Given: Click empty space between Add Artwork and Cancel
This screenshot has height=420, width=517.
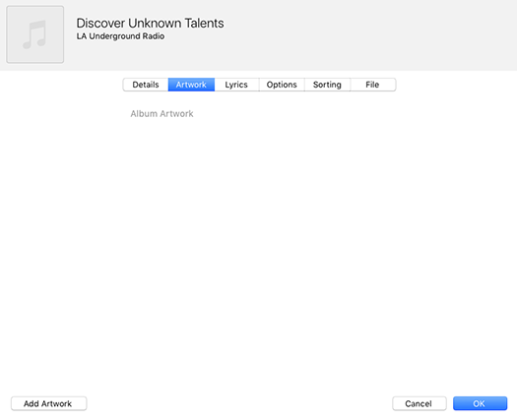Looking at the screenshot, I should (239, 403).
